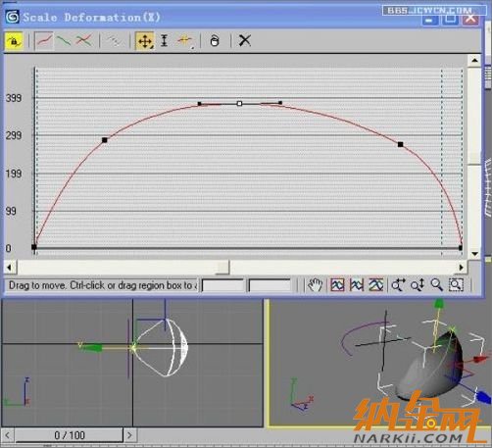Click the vertical scrollbar down arrow

474,254
